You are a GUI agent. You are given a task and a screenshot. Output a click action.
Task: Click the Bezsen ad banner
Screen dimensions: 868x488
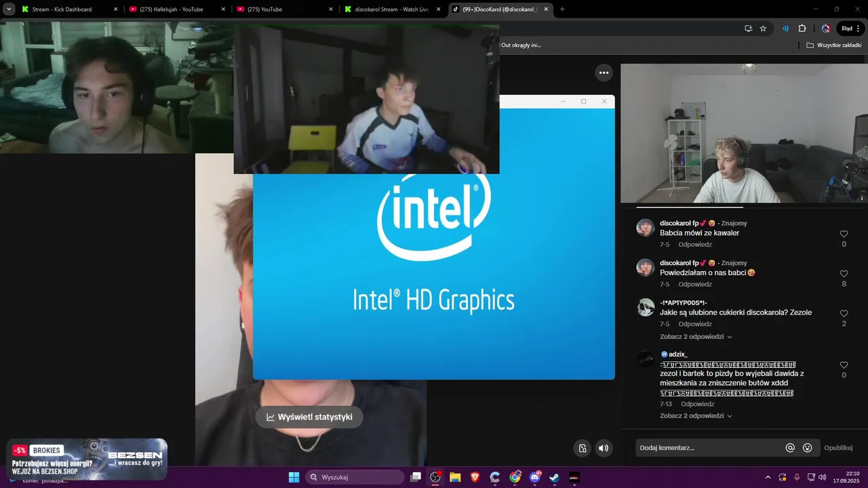tap(87, 460)
